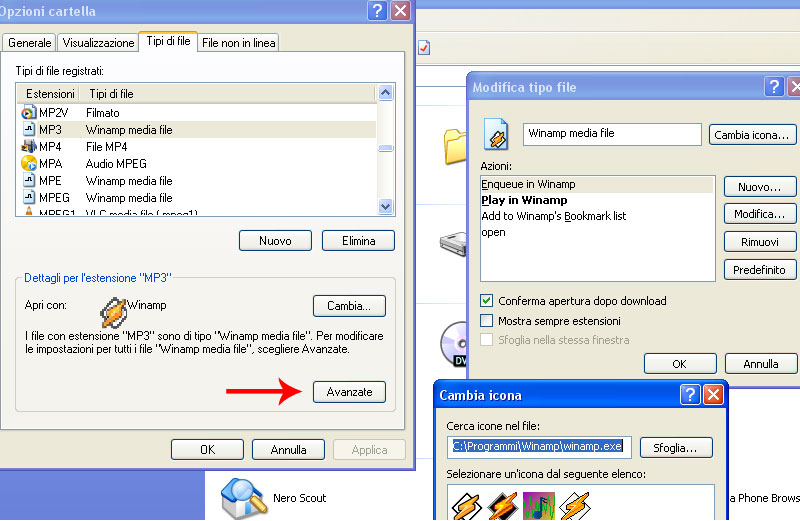This screenshot has height=521, width=800.
Task: Click the MPE file type icon
Action: pos(29,180)
